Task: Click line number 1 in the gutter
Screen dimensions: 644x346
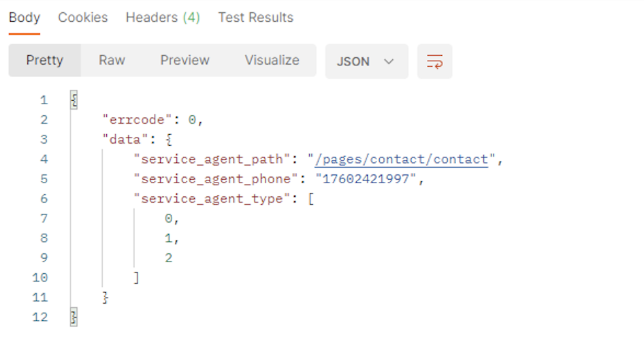Action: point(44,100)
